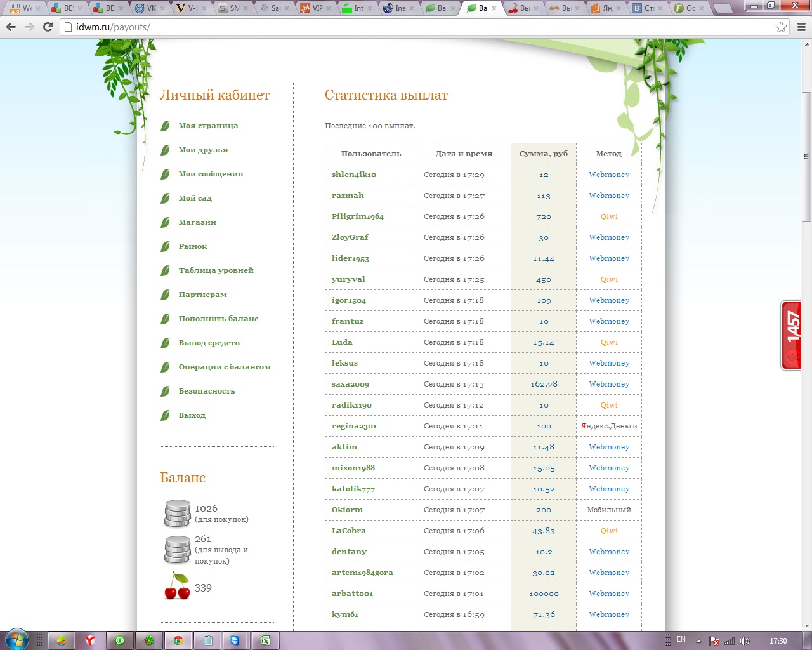Open the Windows Start button

click(x=17, y=639)
